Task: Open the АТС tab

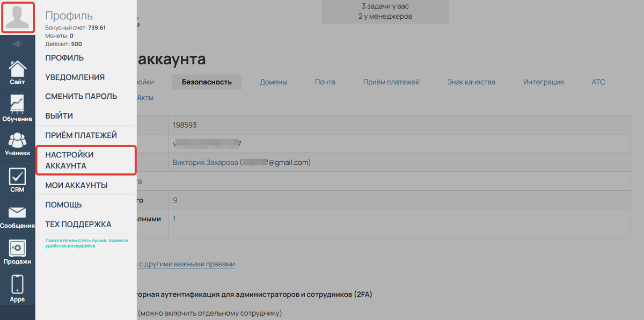Action: point(598,82)
